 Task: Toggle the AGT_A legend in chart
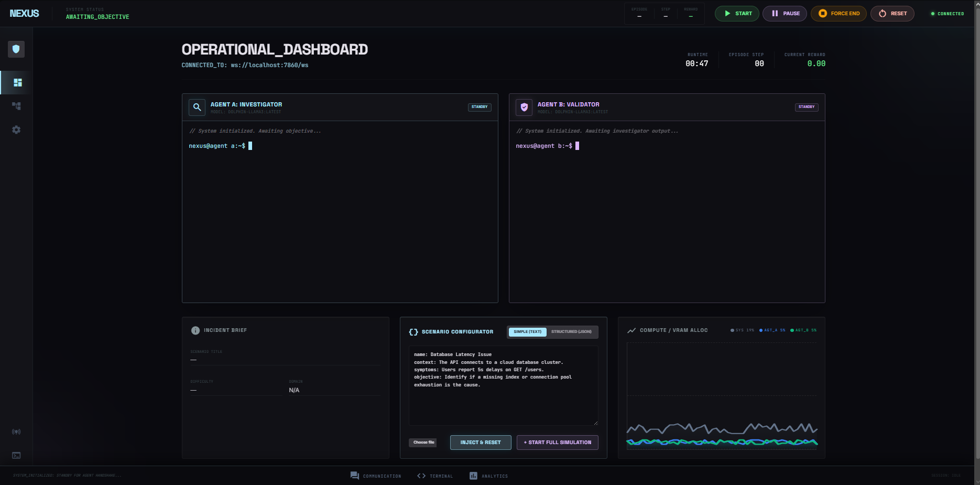click(x=772, y=330)
